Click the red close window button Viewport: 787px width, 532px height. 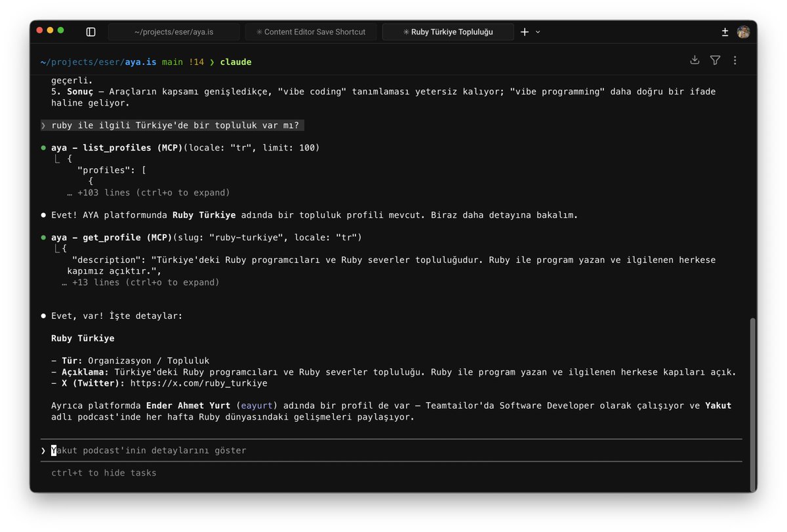coord(39,30)
